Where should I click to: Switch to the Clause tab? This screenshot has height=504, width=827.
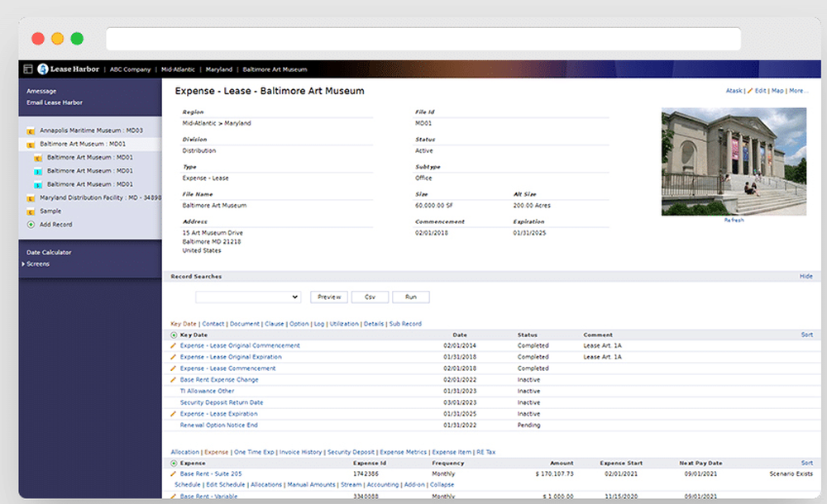point(275,324)
